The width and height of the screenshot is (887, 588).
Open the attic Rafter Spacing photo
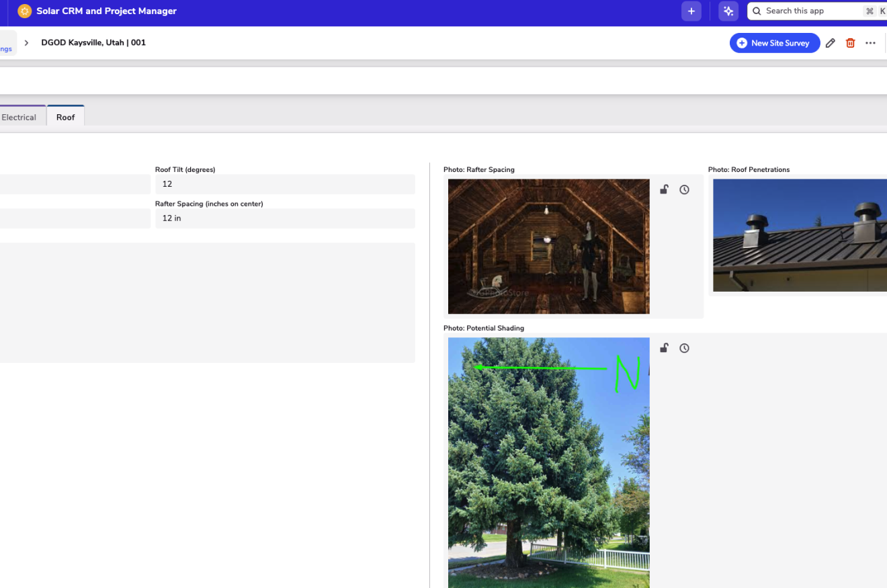548,246
